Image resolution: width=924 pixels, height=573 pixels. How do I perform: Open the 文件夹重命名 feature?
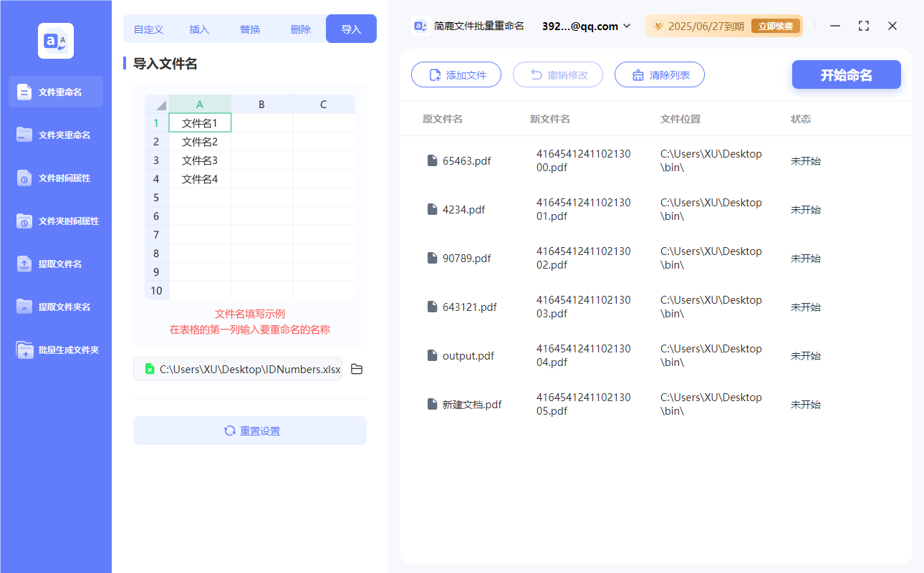(55, 135)
